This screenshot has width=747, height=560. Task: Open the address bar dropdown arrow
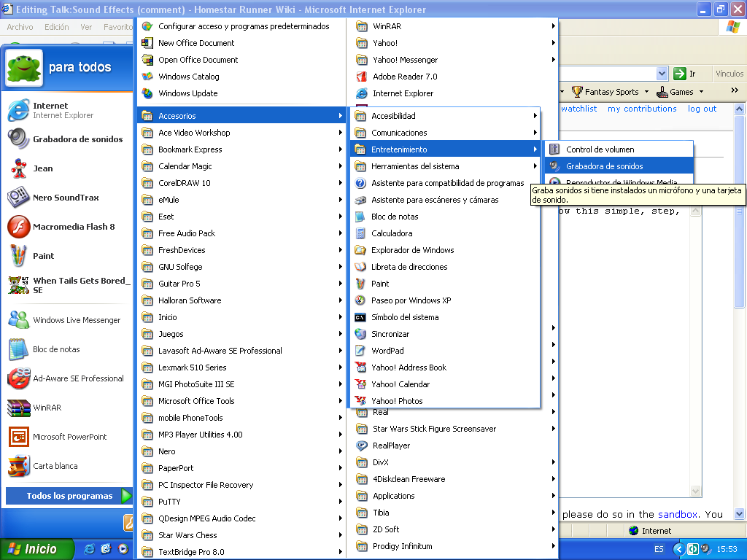(x=662, y=74)
